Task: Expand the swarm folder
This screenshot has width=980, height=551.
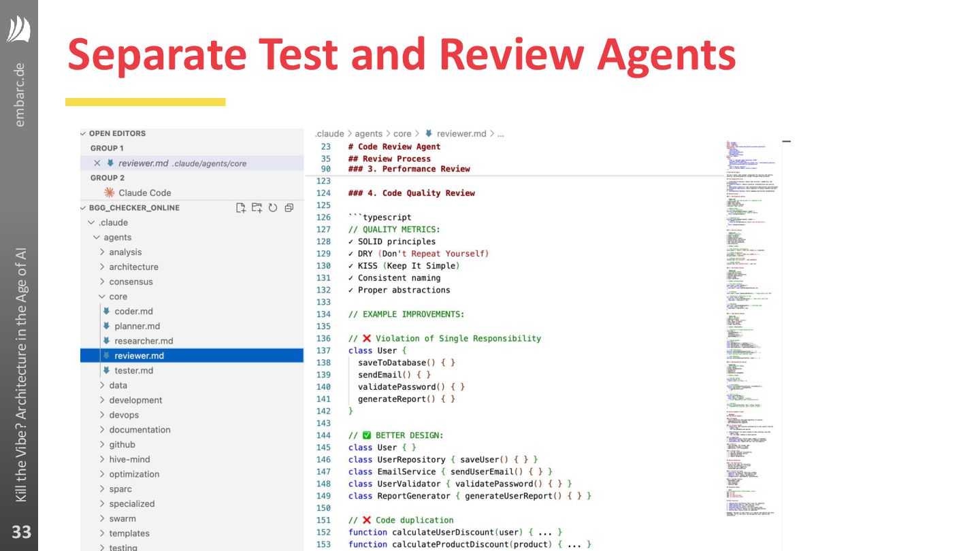Action: click(102, 518)
